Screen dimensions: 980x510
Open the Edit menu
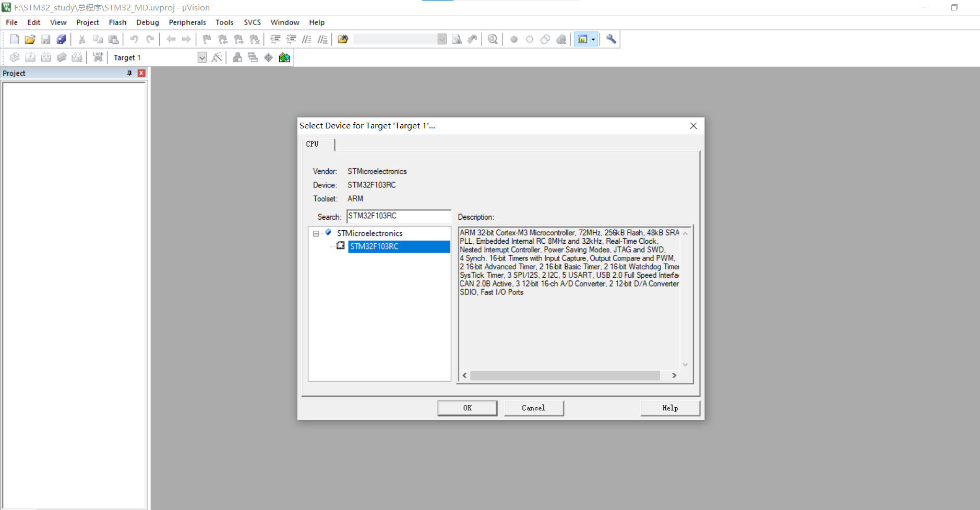(x=33, y=22)
